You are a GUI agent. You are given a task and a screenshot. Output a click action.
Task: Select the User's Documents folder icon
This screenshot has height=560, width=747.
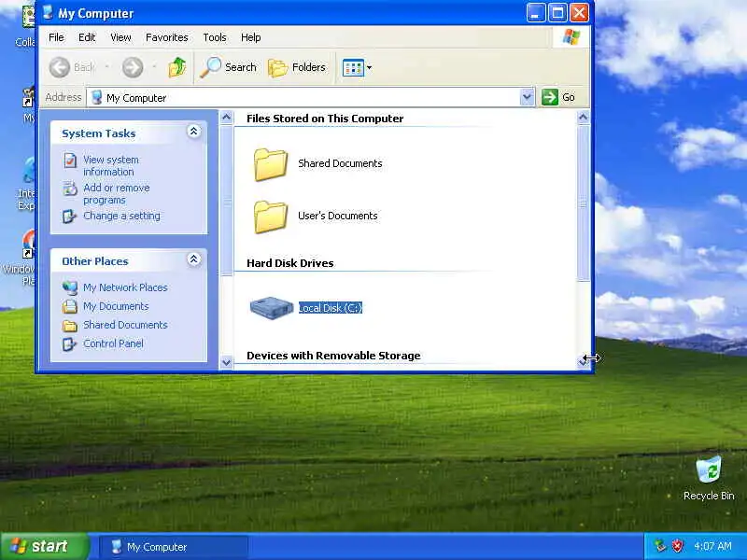tap(271, 217)
